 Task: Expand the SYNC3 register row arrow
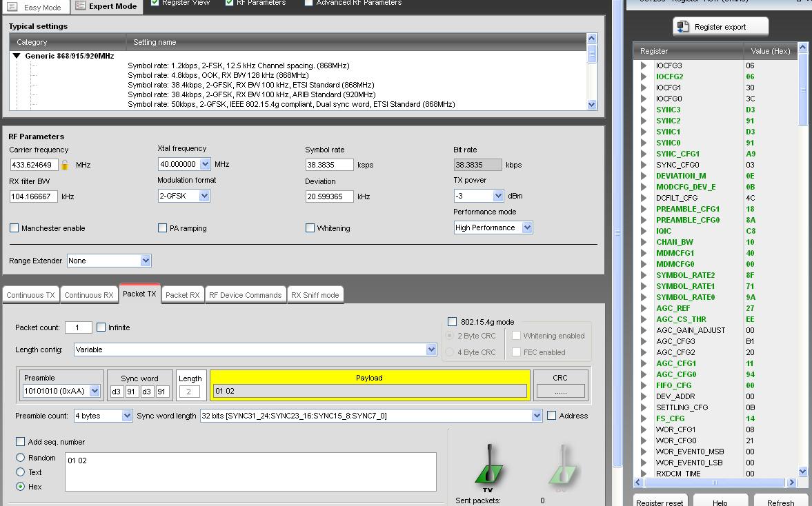(x=643, y=110)
